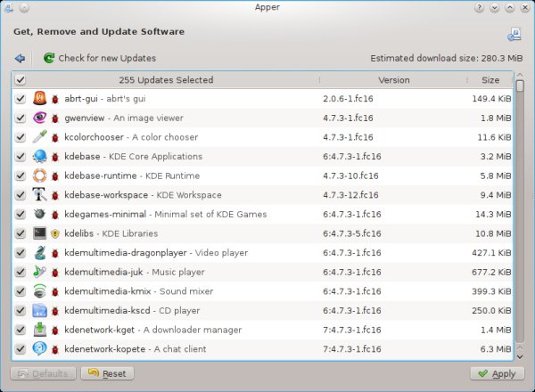Click the Reset button
535x392 pixels.
pyautogui.click(x=108, y=373)
